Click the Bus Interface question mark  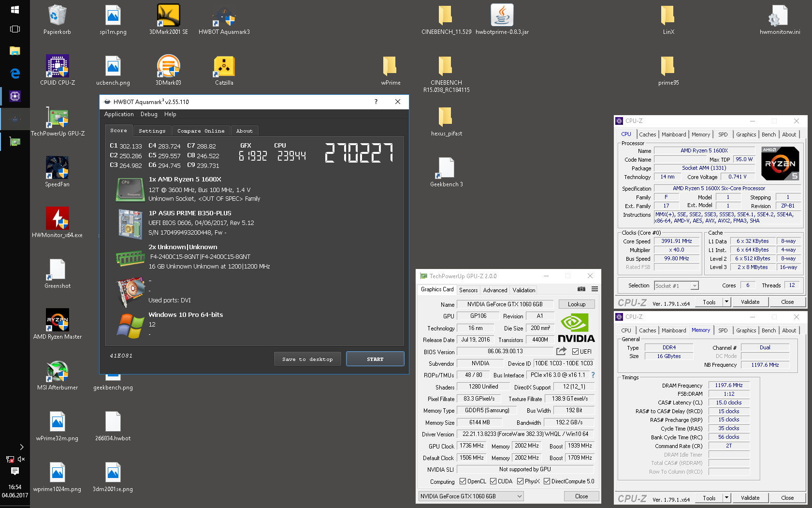click(x=593, y=375)
